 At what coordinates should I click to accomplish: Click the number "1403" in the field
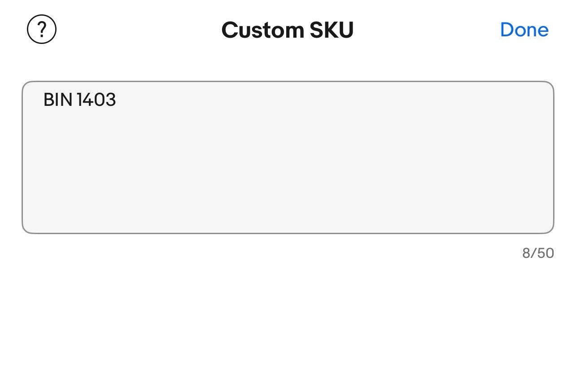[x=96, y=100]
